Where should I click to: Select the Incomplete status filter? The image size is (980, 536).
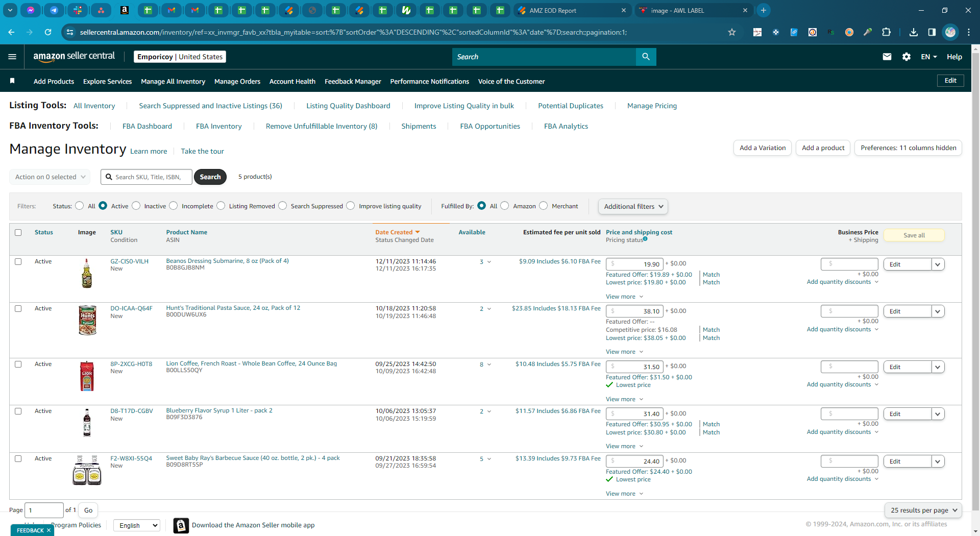point(174,206)
